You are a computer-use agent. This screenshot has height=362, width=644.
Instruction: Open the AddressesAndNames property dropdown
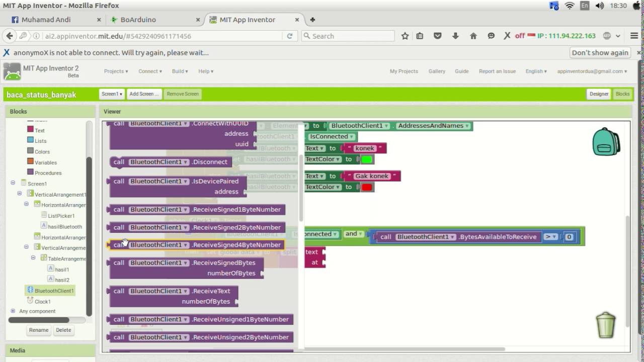tap(433, 126)
